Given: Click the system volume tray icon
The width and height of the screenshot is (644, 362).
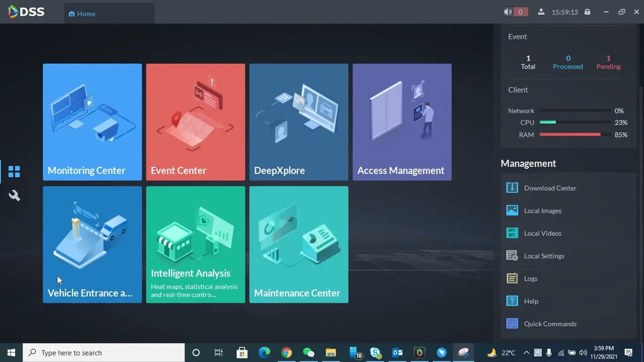Looking at the screenshot, I should click(x=583, y=352).
